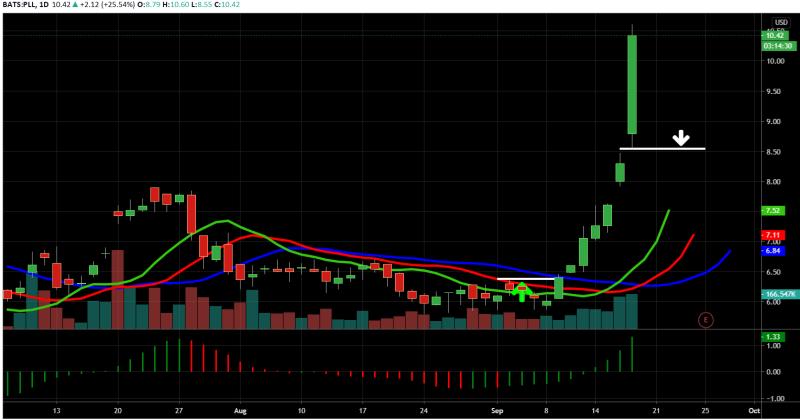This screenshot has width=800, height=420.
Task: Click the Oct date on time axis
Action: [x=754, y=411]
